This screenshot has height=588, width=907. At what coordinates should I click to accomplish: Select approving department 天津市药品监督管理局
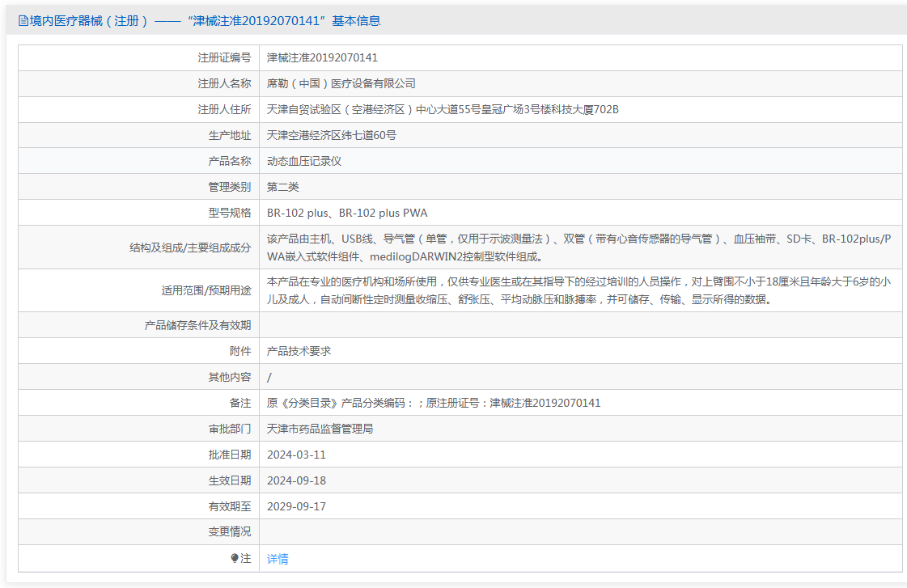[320, 429]
